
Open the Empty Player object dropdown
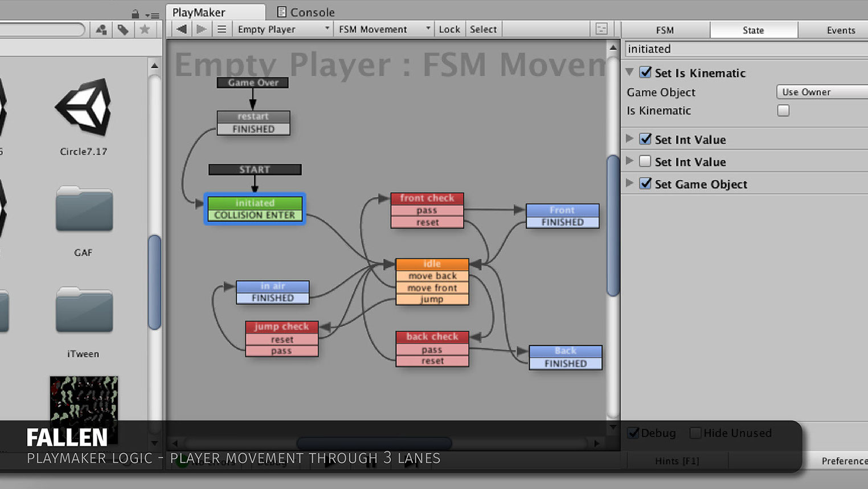pos(283,29)
